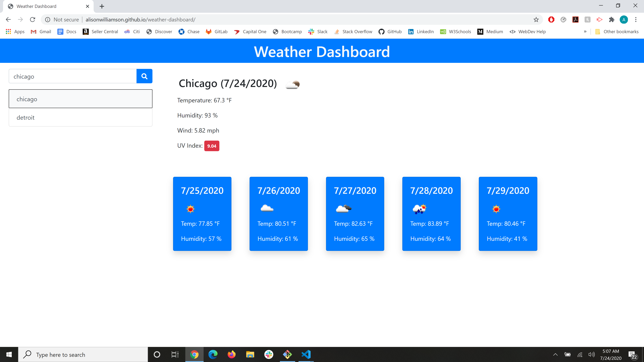Open the Apps bookmark
The height and width of the screenshot is (362, 644).
pos(15,32)
